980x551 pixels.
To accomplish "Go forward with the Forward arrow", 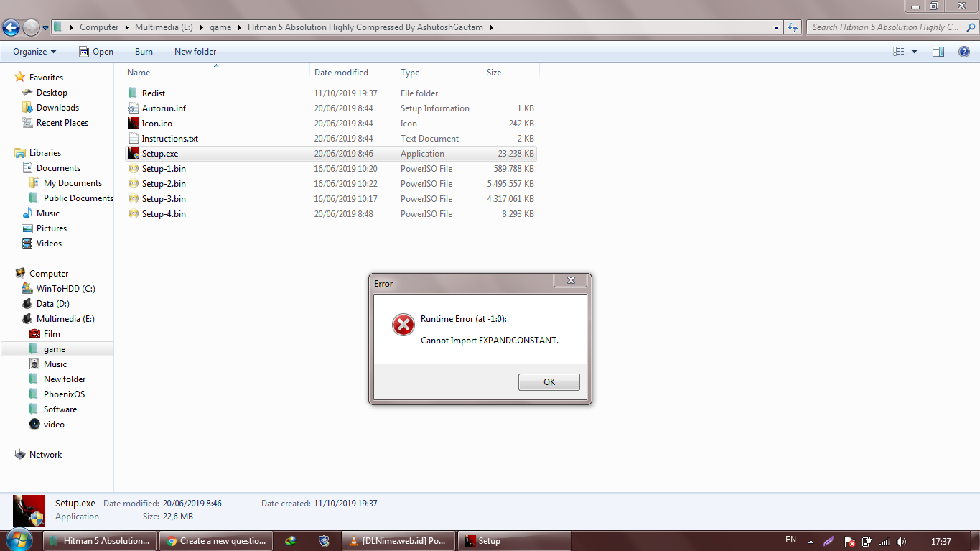I will [x=31, y=28].
